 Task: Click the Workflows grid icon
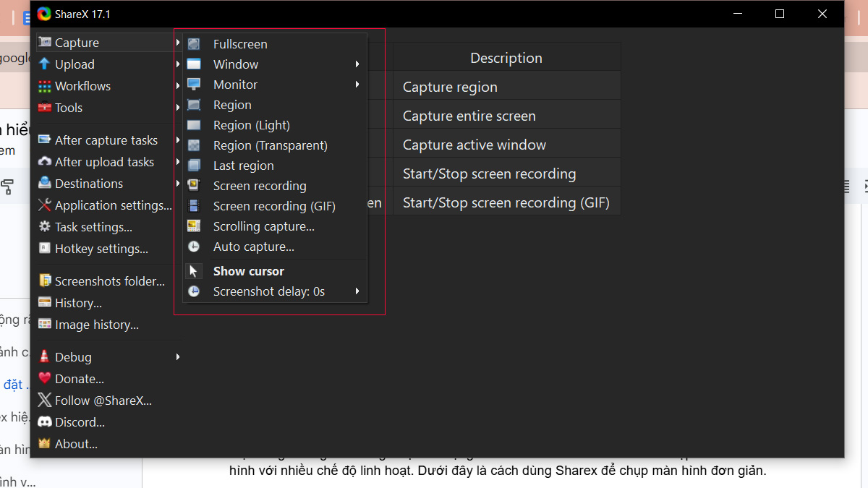coord(45,86)
